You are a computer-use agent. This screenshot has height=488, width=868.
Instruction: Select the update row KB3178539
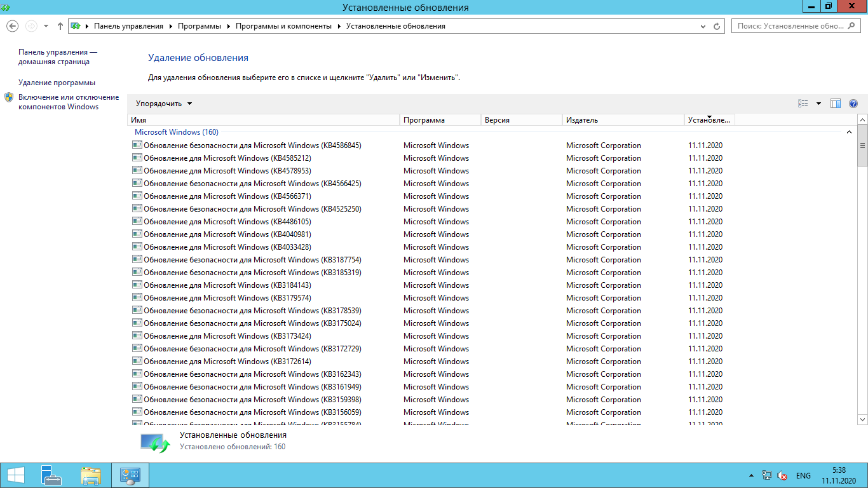[431, 311]
